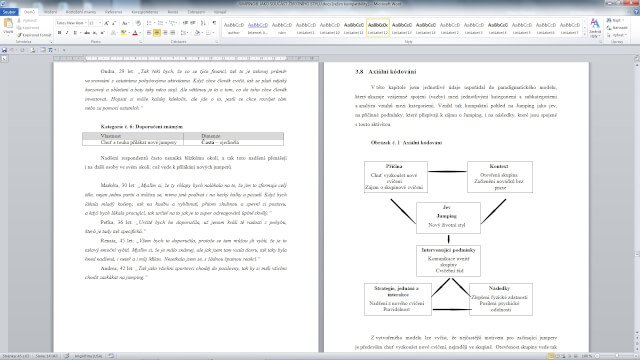Apply the ListLabel 12 style

(x=378, y=27)
